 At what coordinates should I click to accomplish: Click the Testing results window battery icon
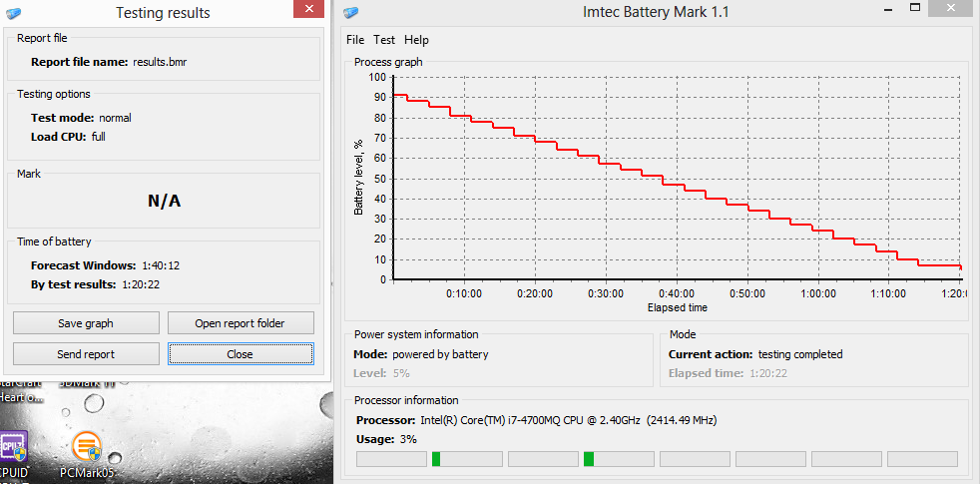(x=13, y=13)
